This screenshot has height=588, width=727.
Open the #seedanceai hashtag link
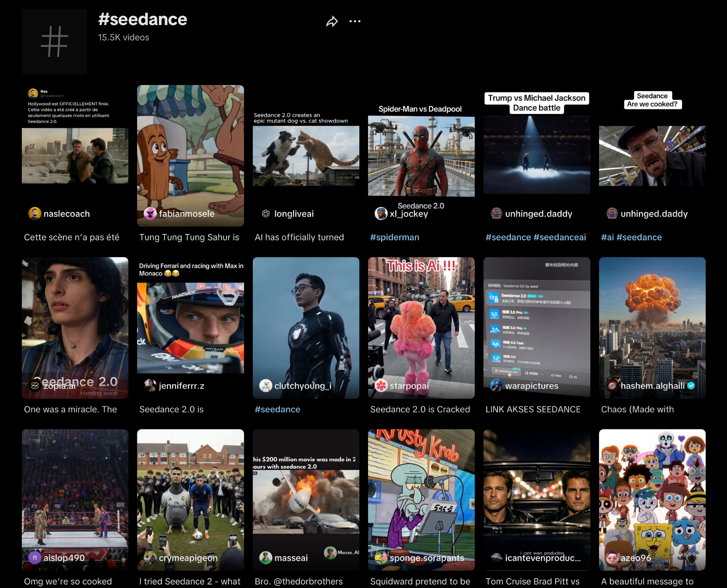click(560, 237)
